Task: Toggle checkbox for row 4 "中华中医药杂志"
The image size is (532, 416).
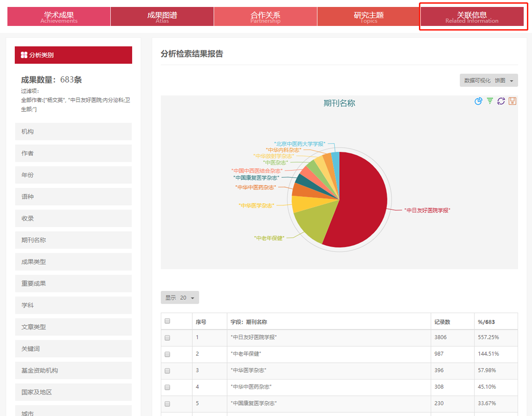Action: point(168,387)
